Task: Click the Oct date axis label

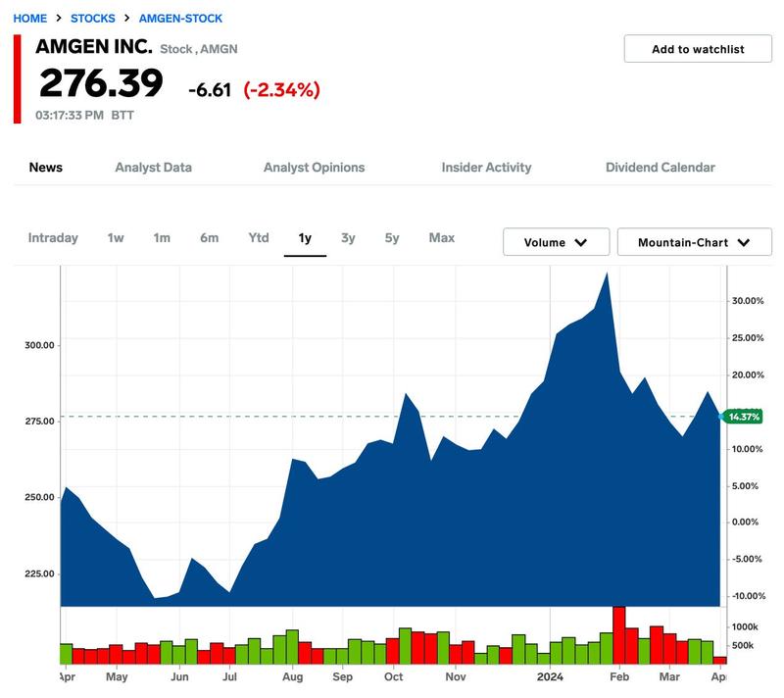Action: coord(394,677)
